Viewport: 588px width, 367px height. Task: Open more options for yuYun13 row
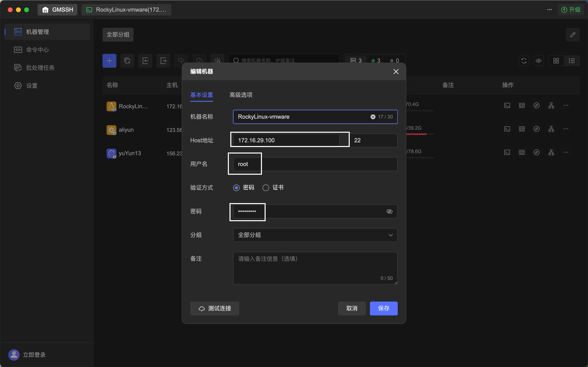coord(566,152)
